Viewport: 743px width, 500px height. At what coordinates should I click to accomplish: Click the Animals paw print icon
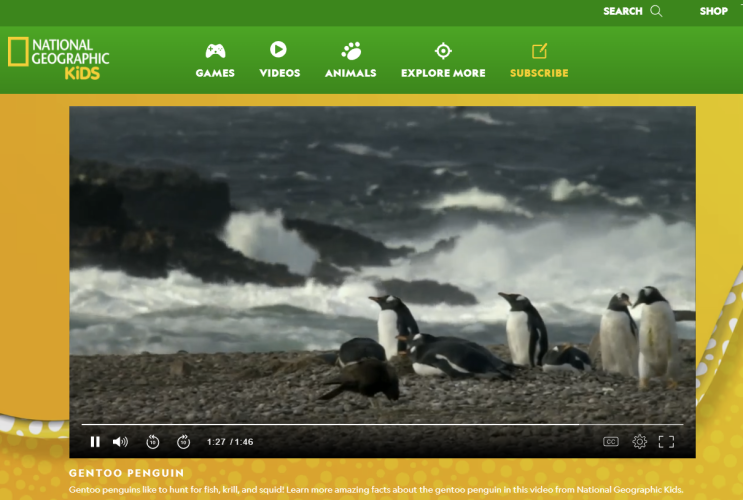[x=351, y=51]
